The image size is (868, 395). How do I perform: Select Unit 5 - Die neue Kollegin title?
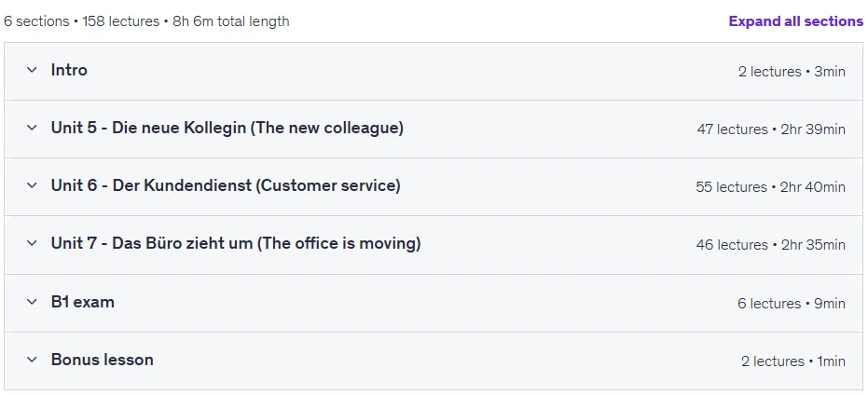pos(227,128)
